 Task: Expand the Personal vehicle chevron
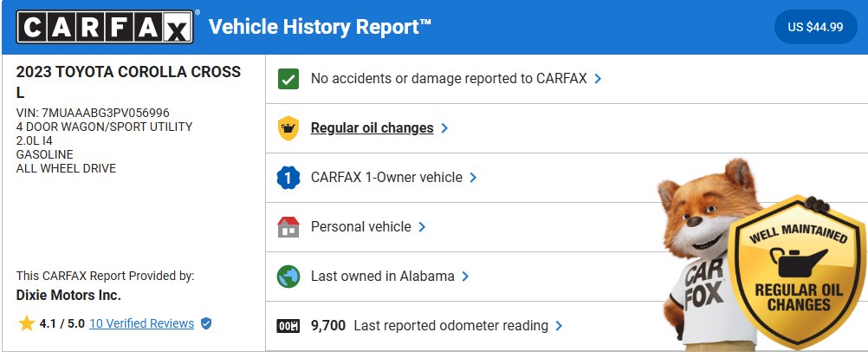422,227
